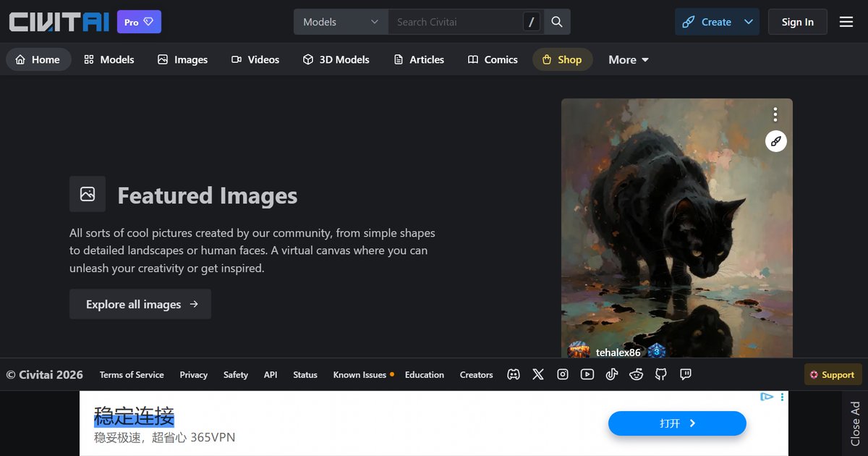The width and height of the screenshot is (868, 456).
Task: Click the level 3 badge beside tehalex86
Action: tap(656, 352)
